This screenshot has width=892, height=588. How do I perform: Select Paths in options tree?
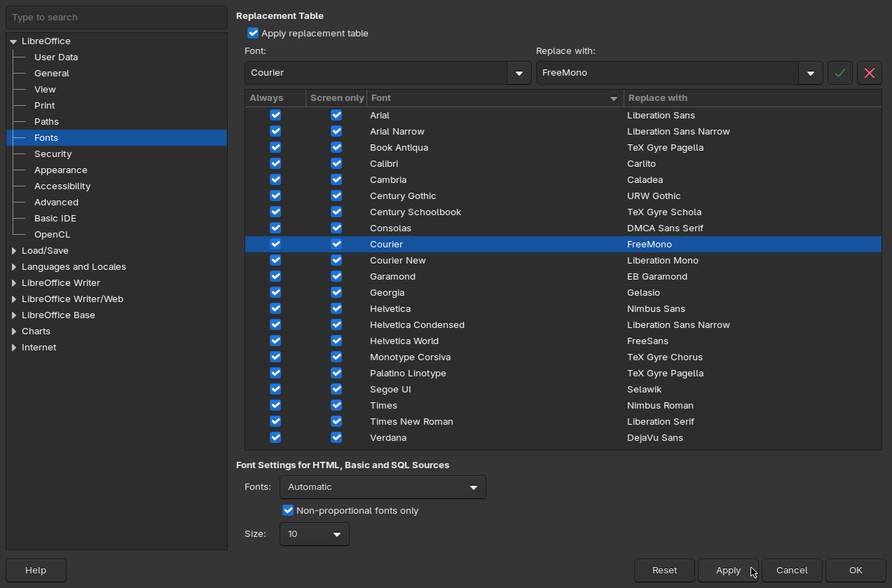[x=46, y=122]
